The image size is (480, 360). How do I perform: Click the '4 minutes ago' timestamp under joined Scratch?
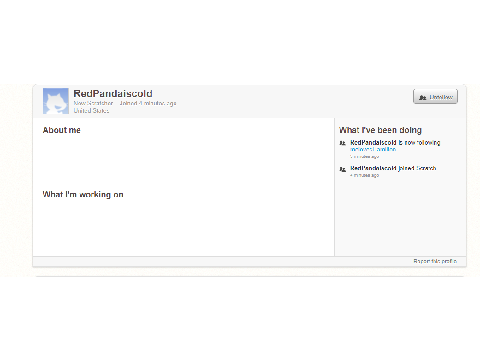point(364,175)
